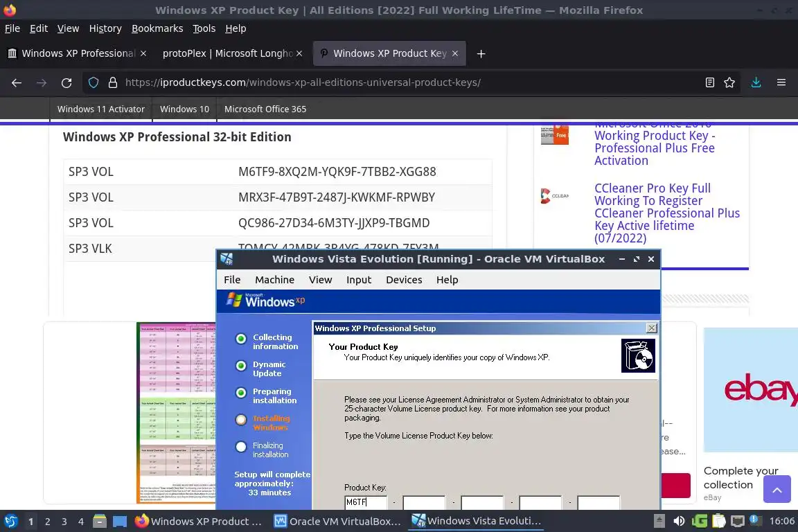798x532 pixels.
Task: Open Firefox History menu
Action: (105, 28)
